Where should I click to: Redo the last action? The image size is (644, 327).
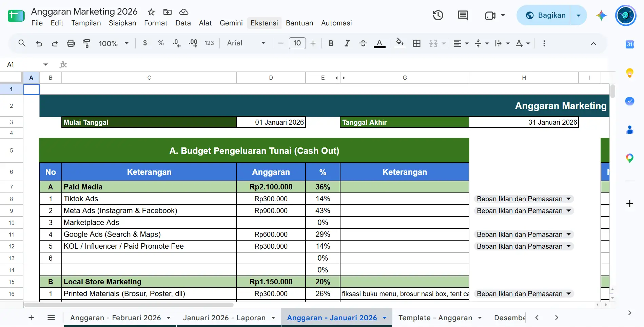(x=55, y=43)
